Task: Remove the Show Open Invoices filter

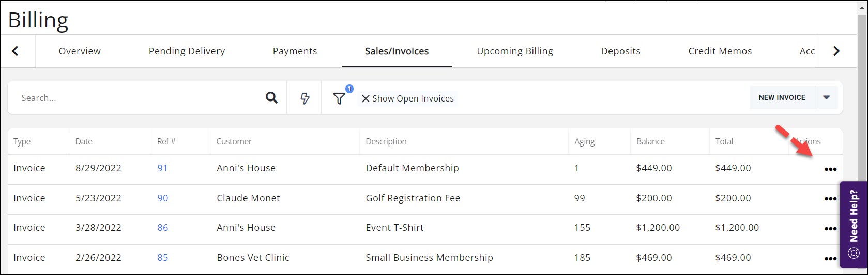Action: 366,98
